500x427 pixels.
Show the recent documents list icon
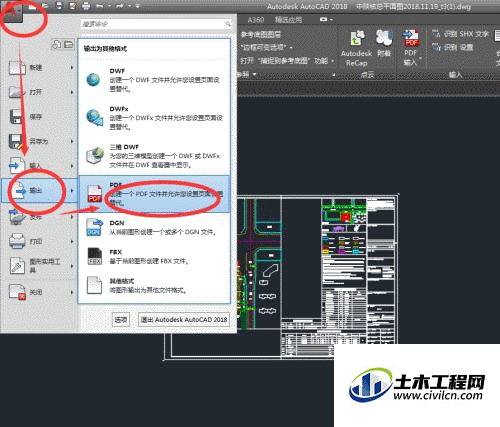57,44
